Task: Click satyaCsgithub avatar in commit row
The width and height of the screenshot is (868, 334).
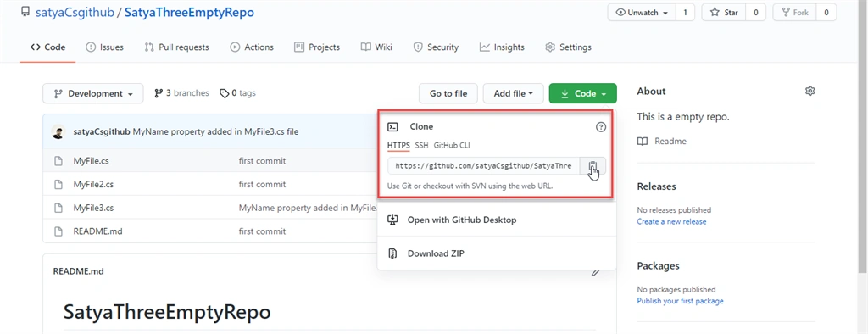Action: 58,132
